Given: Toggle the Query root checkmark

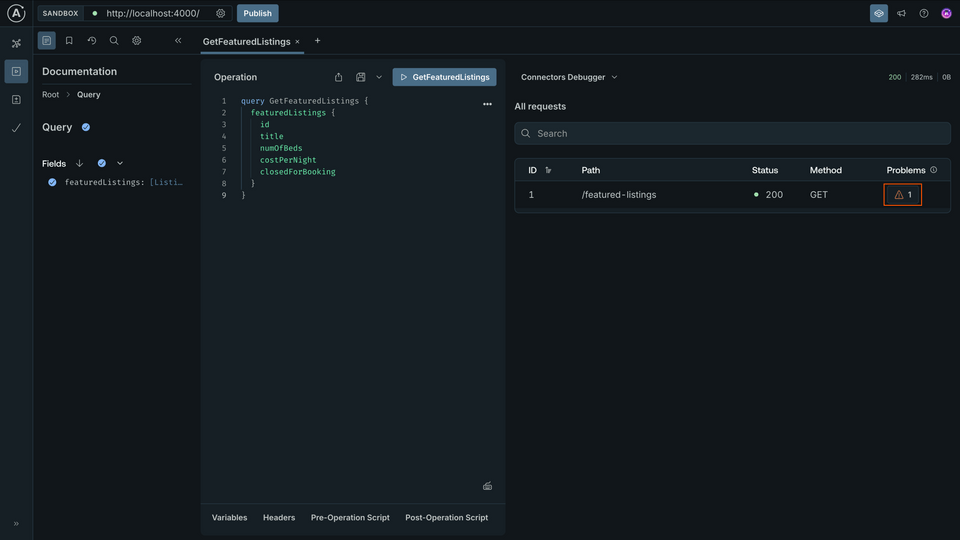Looking at the screenshot, I should [86, 127].
